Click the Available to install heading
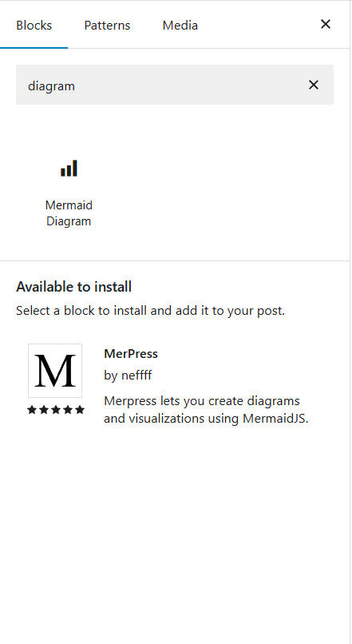The width and height of the screenshot is (352, 644). [74, 287]
